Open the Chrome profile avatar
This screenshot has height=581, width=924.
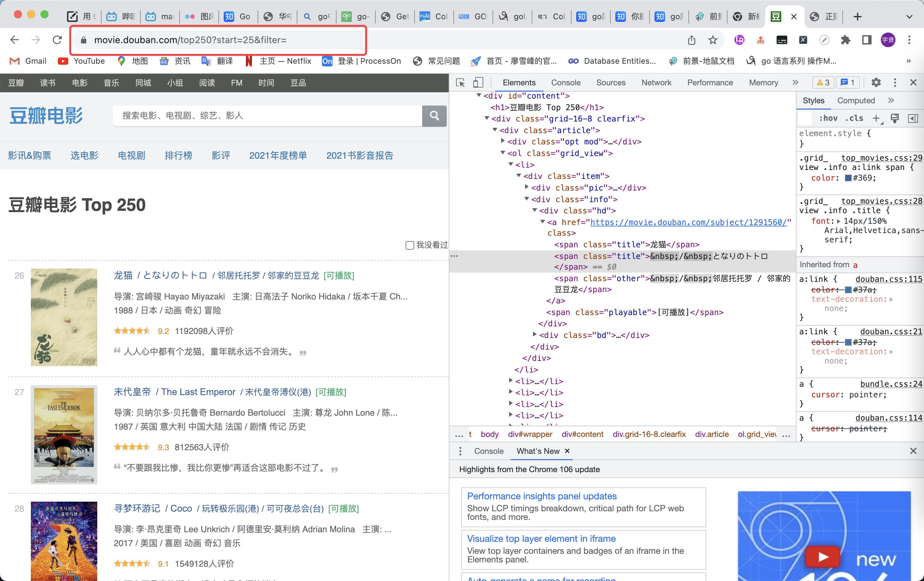[x=888, y=40]
